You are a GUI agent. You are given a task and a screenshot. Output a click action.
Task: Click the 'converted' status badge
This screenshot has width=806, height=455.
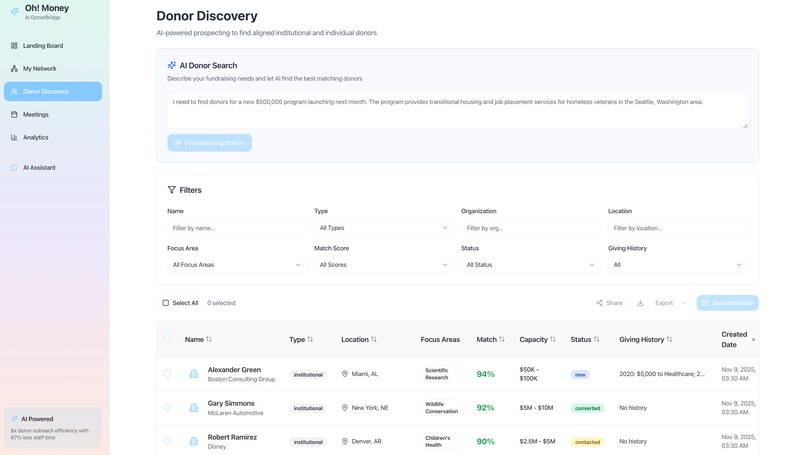[588, 408]
